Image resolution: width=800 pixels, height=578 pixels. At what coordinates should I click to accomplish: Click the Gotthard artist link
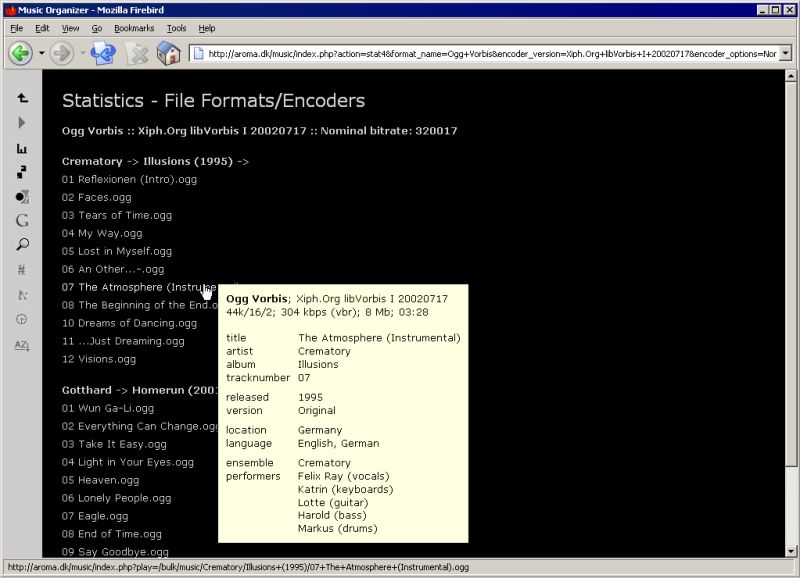pyautogui.click(x=87, y=390)
